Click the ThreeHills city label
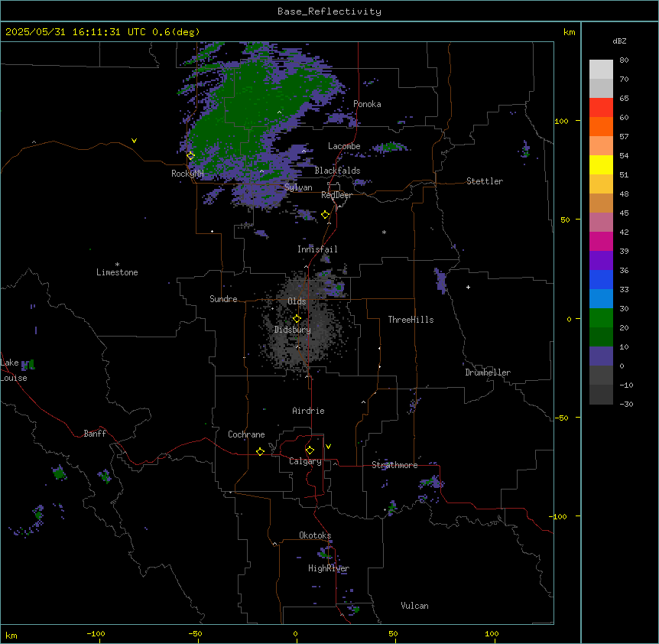 411,320
